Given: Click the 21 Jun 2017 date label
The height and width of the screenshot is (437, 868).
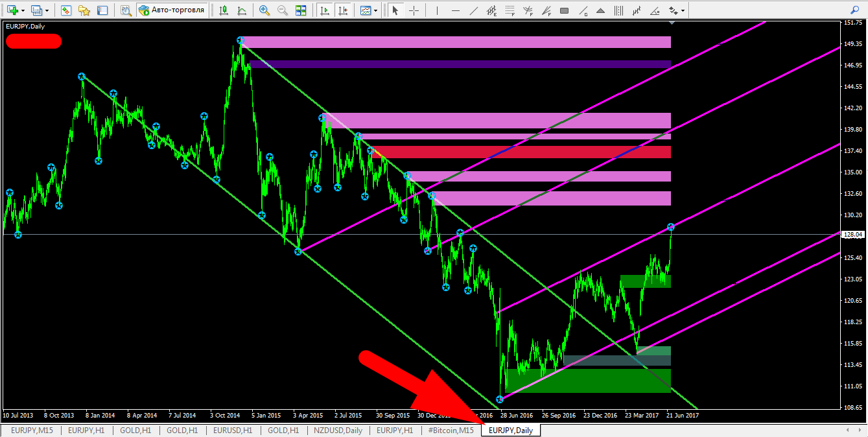Looking at the screenshot, I should 682,415.
